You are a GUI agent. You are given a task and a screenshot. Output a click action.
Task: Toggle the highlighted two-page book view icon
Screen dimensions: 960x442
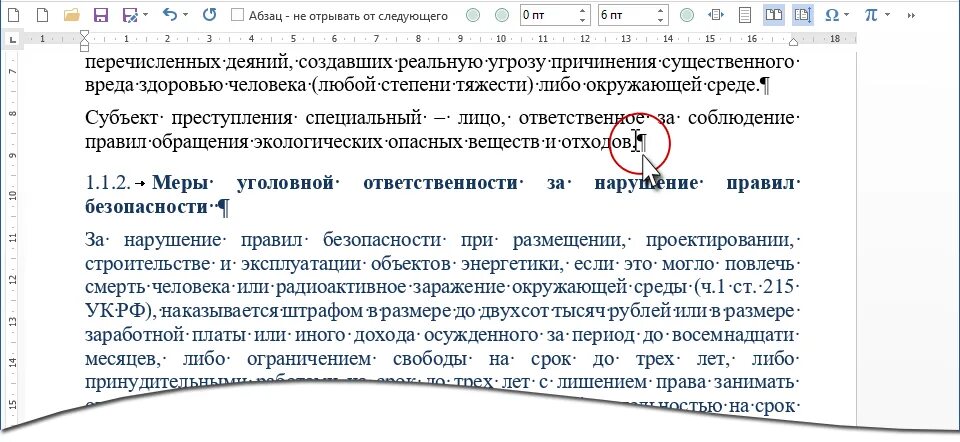(x=774, y=15)
